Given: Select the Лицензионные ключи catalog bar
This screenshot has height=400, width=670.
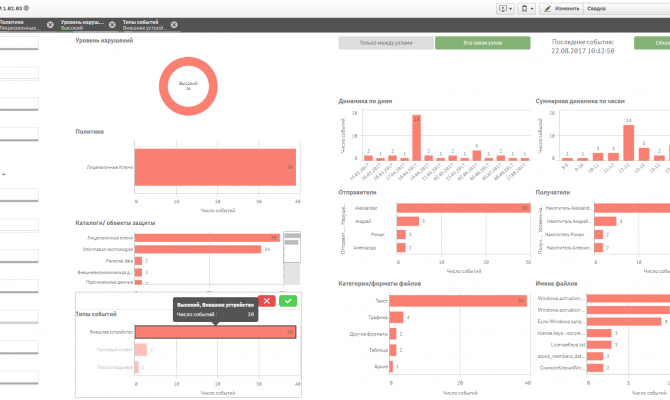Looking at the screenshot, I should point(207,238).
